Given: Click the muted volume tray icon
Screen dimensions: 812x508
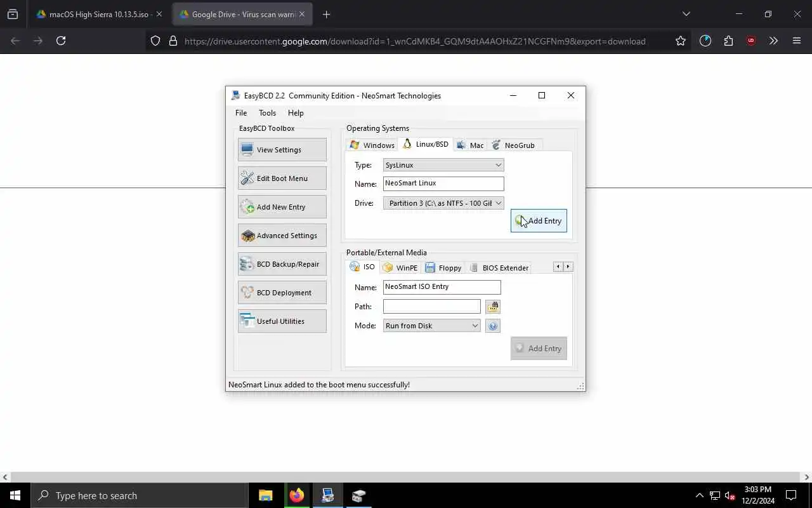Looking at the screenshot, I should (730, 496).
